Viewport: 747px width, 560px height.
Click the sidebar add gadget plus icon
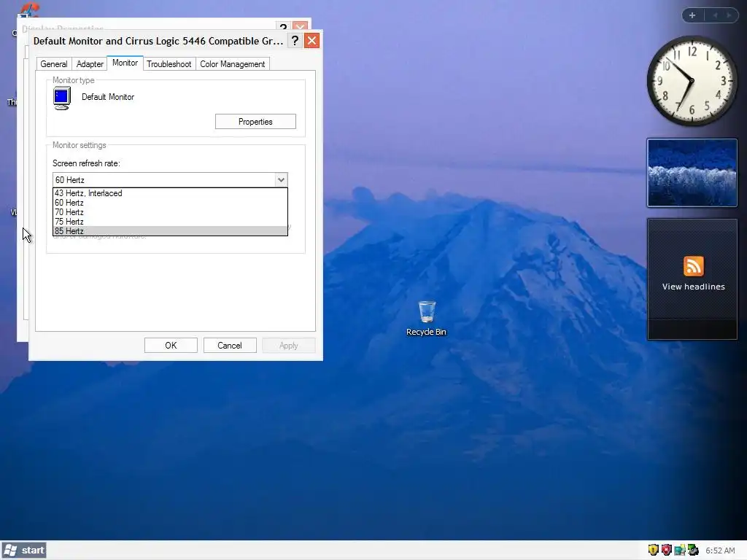coord(692,15)
